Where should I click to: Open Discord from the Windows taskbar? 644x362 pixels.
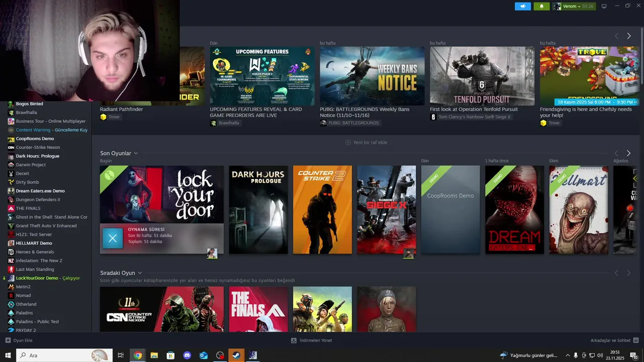coord(187,355)
